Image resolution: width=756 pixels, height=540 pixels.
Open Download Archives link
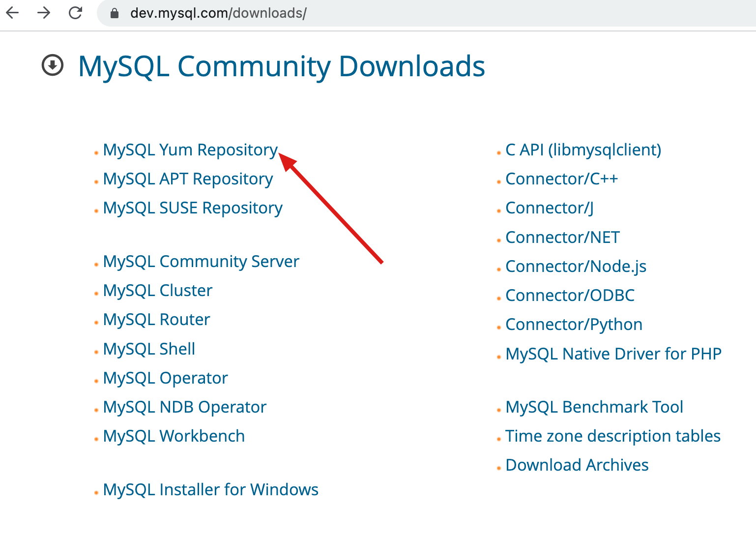tap(577, 465)
